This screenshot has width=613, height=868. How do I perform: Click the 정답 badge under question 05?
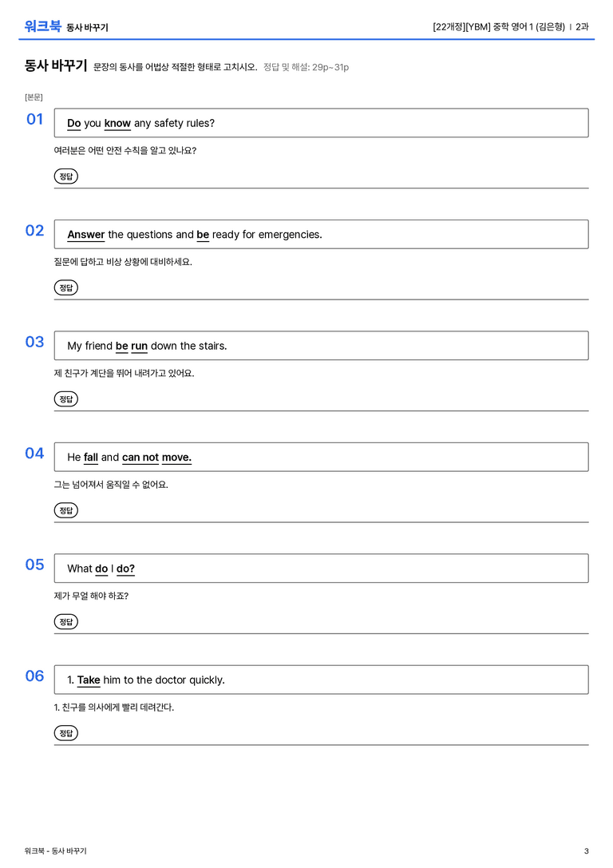click(65, 621)
